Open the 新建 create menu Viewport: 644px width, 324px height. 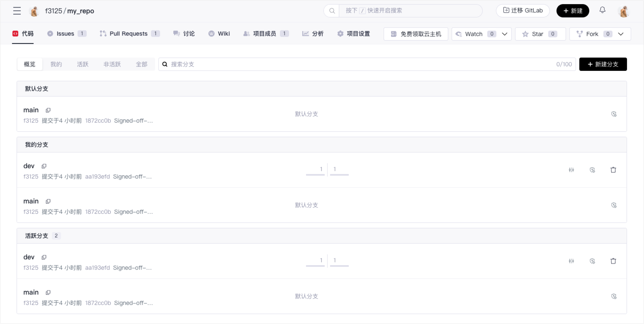[573, 11]
